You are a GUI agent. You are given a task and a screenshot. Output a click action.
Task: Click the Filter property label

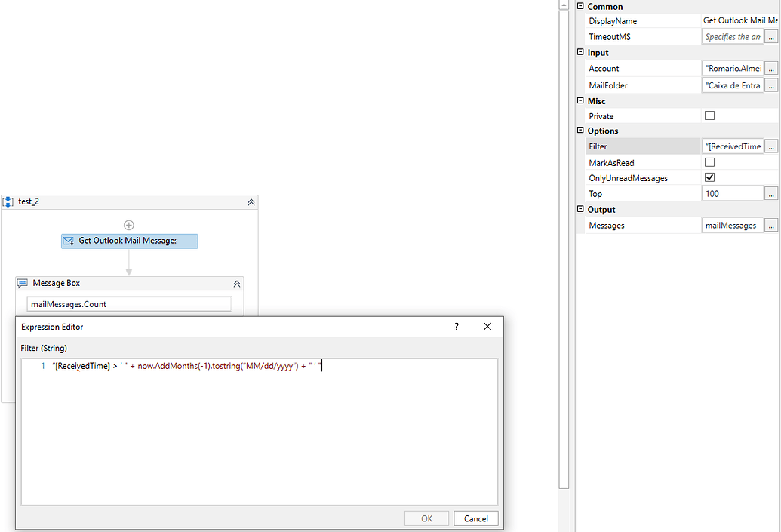tap(598, 146)
